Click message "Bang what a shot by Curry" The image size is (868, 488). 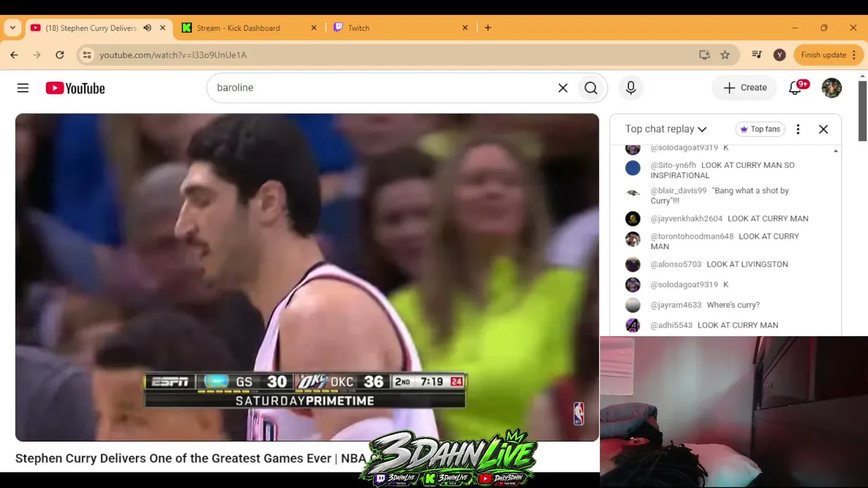(719, 196)
